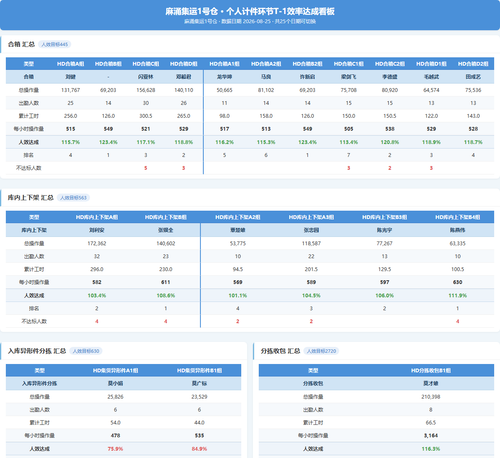Click total operations value 80,920
Image resolution: width=500 pixels, height=458 pixels.
[x=390, y=90]
